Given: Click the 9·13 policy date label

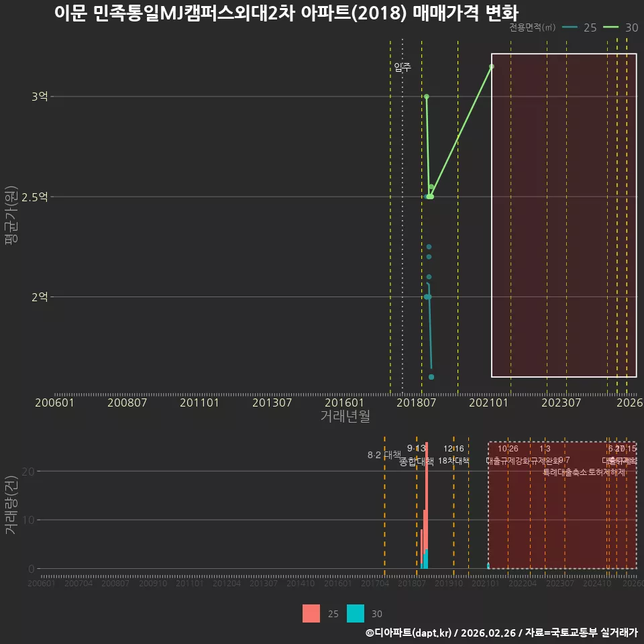Looking at the screenshot, I should click(416, 448).
